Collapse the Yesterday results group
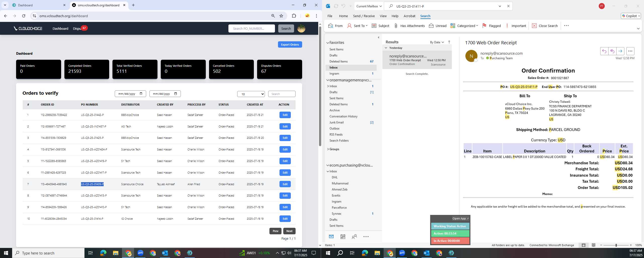The image size is (644, 258). coord(386,48)
